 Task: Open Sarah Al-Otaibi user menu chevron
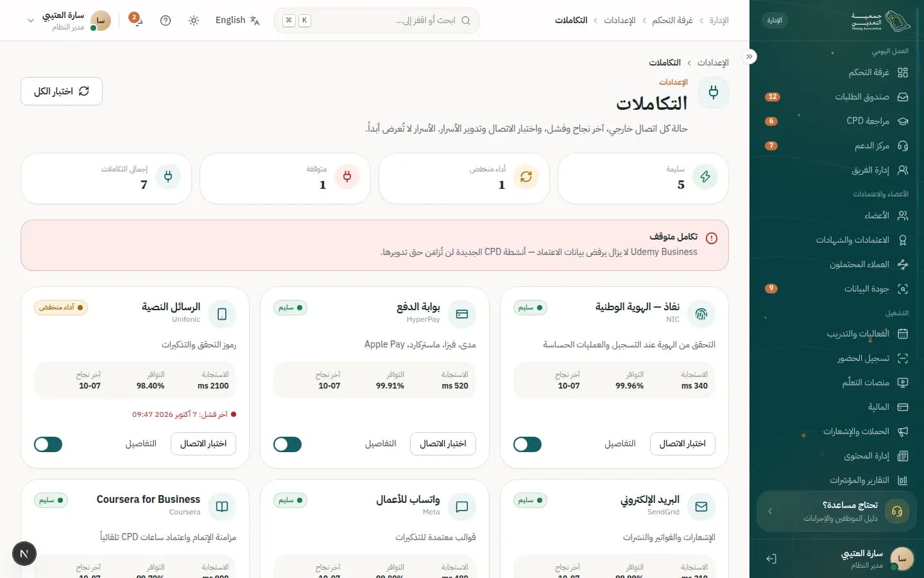click(30, 21)
